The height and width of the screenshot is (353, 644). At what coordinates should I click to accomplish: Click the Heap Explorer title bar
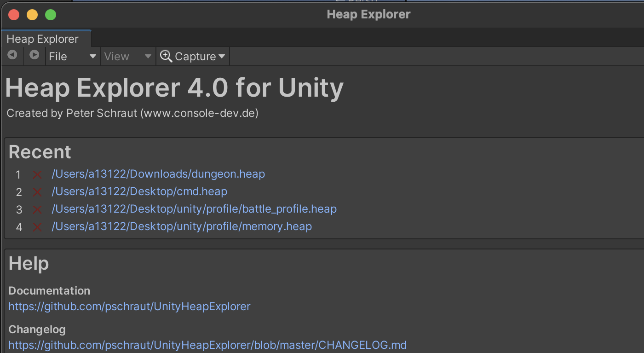point(368,14)
